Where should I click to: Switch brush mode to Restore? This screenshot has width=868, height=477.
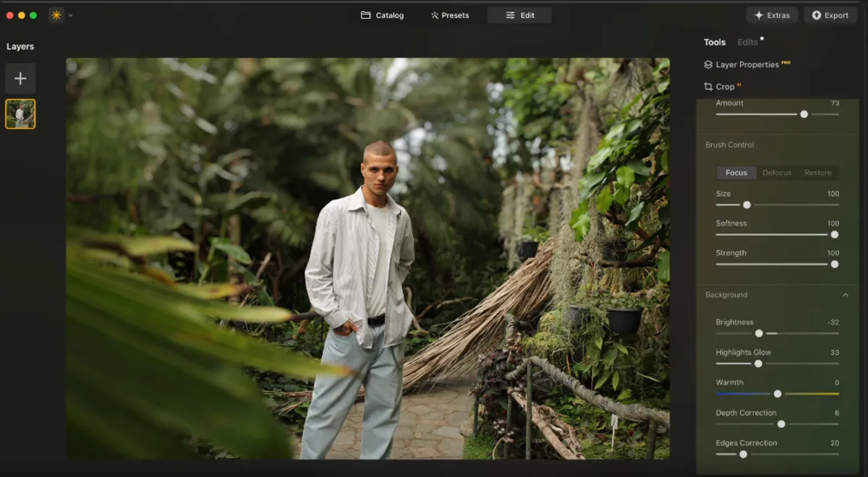point(817,172)
